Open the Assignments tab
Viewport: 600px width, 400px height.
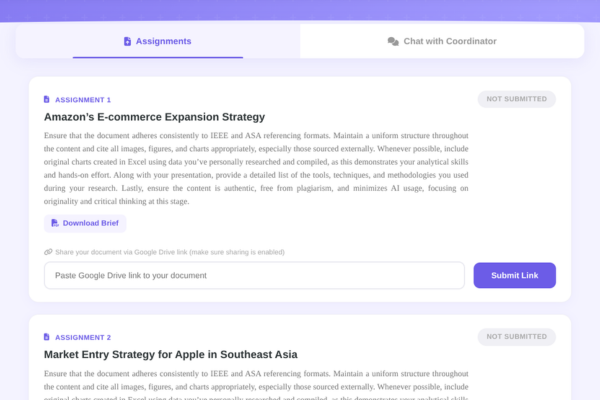[158, 41]
